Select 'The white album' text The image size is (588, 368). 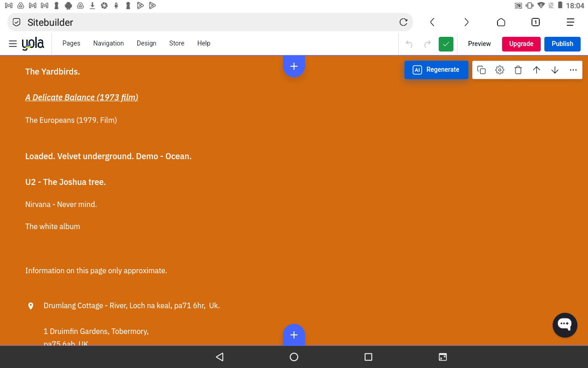click(53, 226)
